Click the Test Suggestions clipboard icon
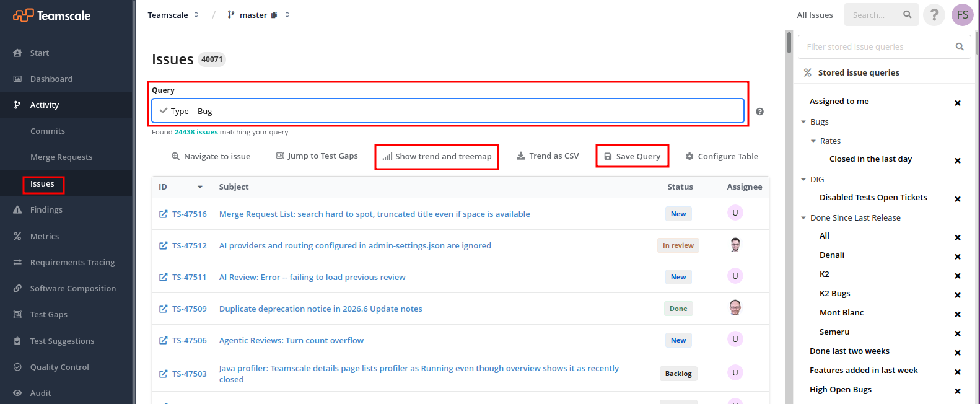 tap(17, 341)
